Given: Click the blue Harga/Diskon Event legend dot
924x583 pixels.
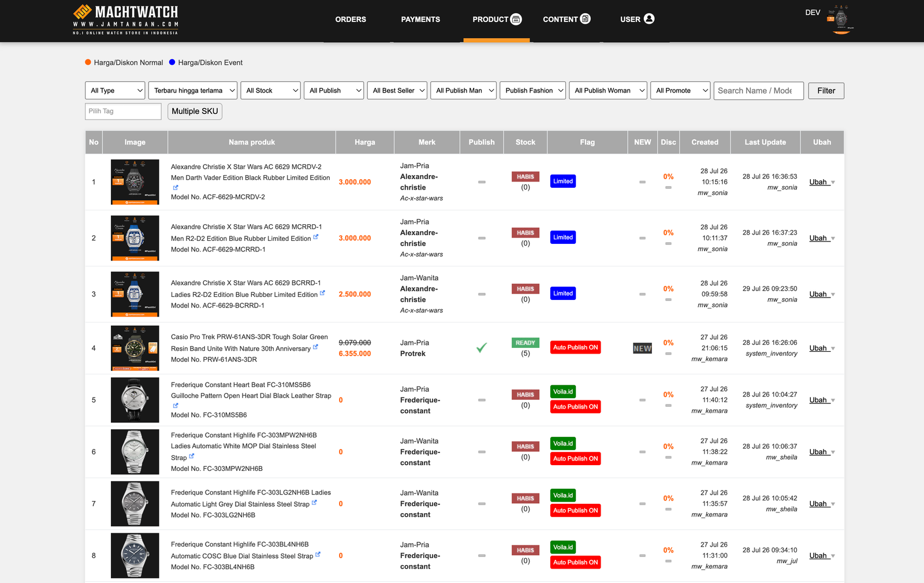Looking at the screenshot, I should pos(172,62).
